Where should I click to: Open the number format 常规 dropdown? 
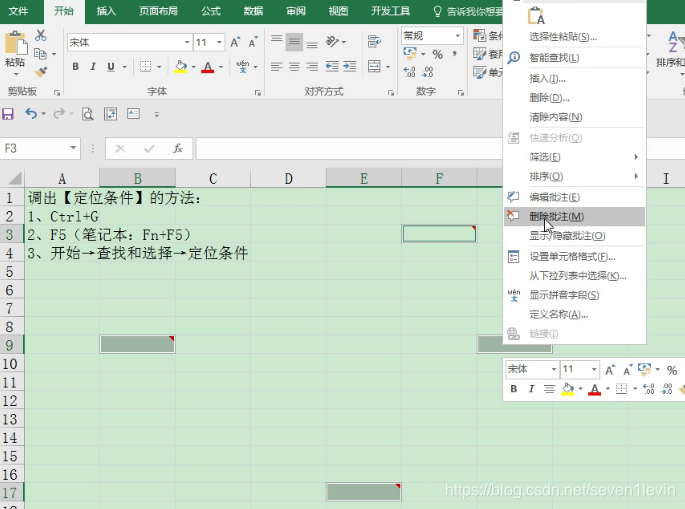[457, 35]
